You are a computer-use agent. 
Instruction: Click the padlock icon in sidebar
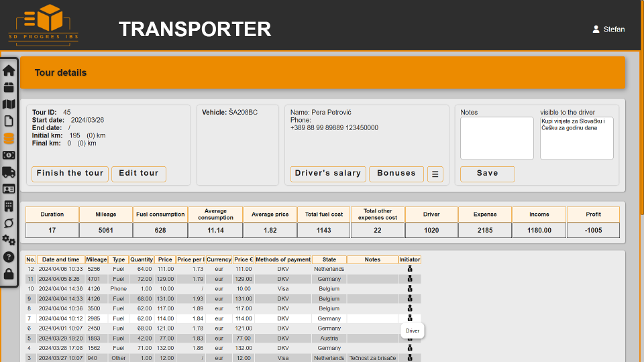(x=9, y=274)
